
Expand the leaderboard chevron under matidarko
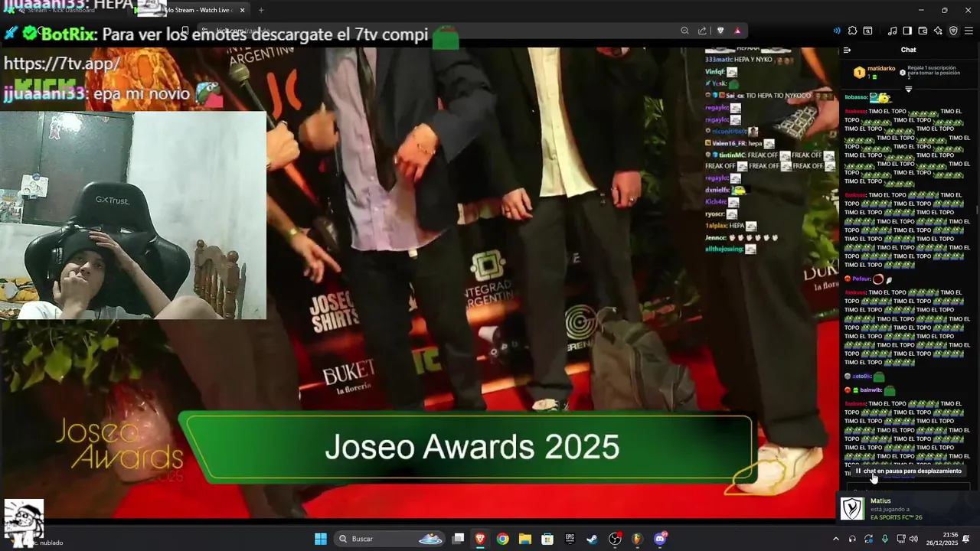click(909, 89)
